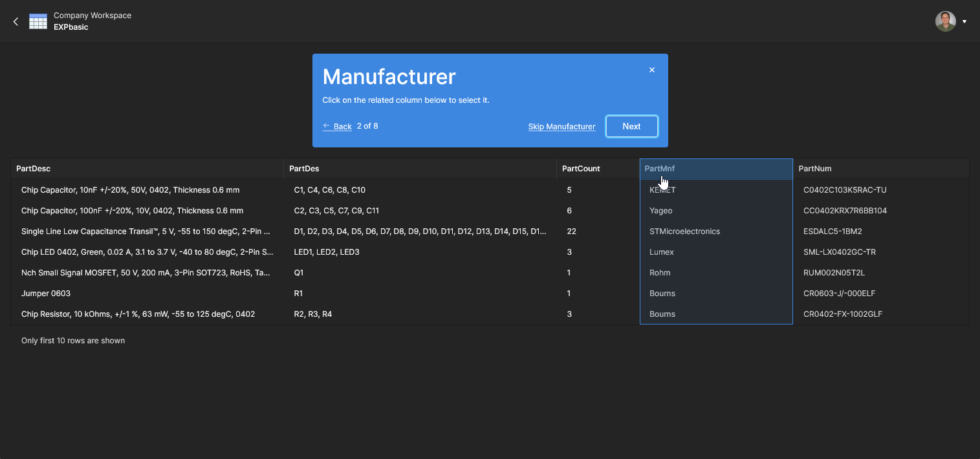980x459 pixels.
Task: Close the Manufacturer dialog
Action: pos(651,70)
